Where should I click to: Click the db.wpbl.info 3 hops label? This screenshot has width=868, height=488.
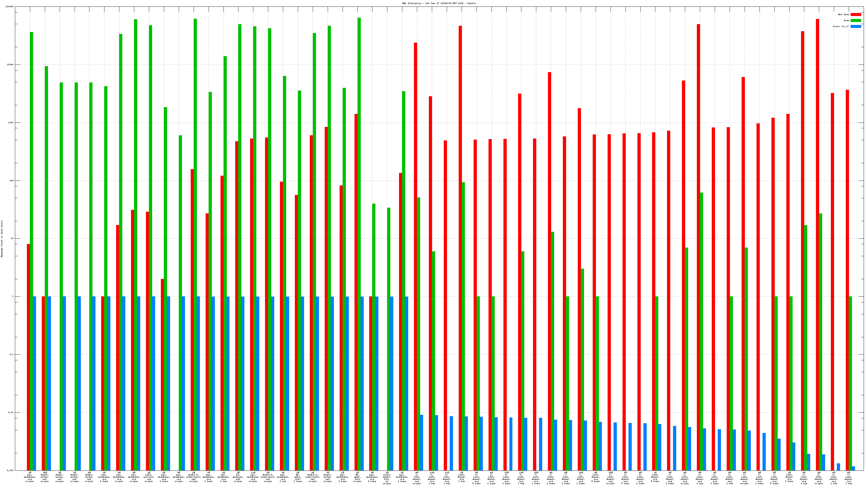point(298,477)
